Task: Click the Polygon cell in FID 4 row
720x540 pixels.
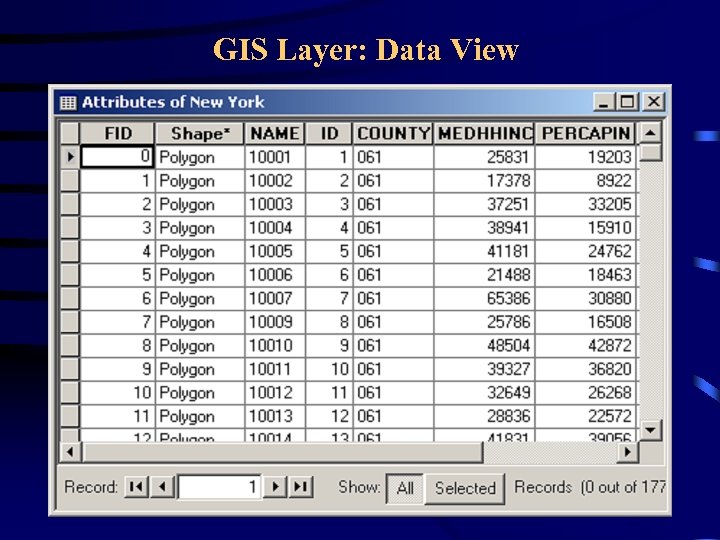Action: [x=200, y=252]
